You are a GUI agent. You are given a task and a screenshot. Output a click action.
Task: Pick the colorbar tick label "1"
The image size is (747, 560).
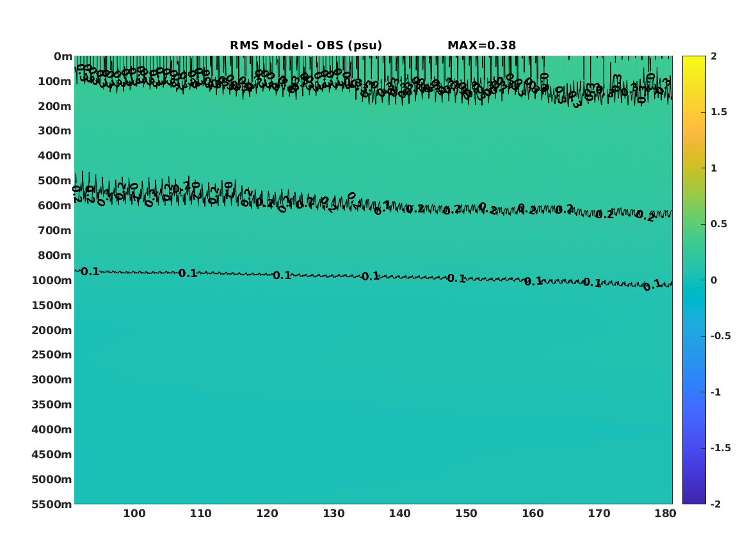714,168
